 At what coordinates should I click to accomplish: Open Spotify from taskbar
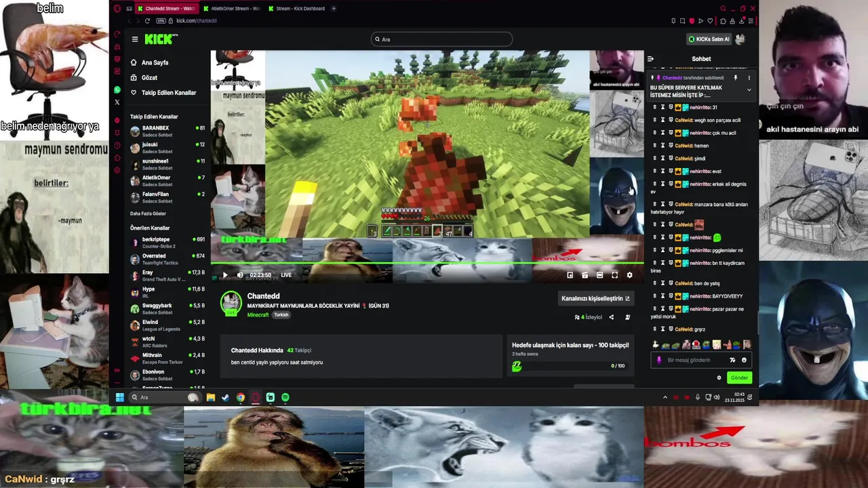[285, 397]
